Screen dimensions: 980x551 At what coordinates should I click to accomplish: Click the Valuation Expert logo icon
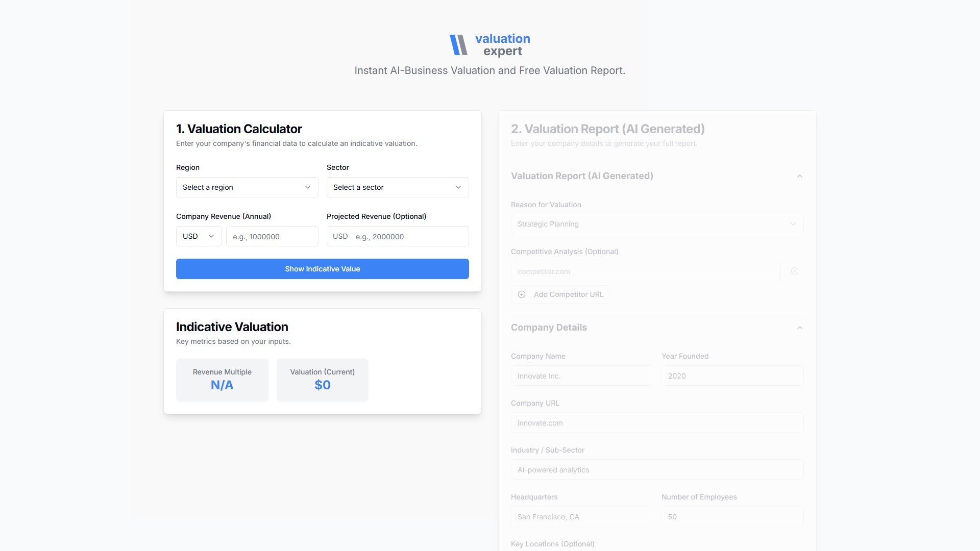click(x=458, y=45)
